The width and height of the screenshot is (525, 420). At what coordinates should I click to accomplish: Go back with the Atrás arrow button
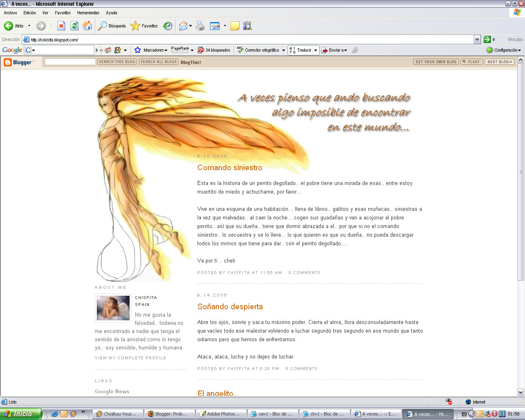pyautogui.click(x=14, y=26)
